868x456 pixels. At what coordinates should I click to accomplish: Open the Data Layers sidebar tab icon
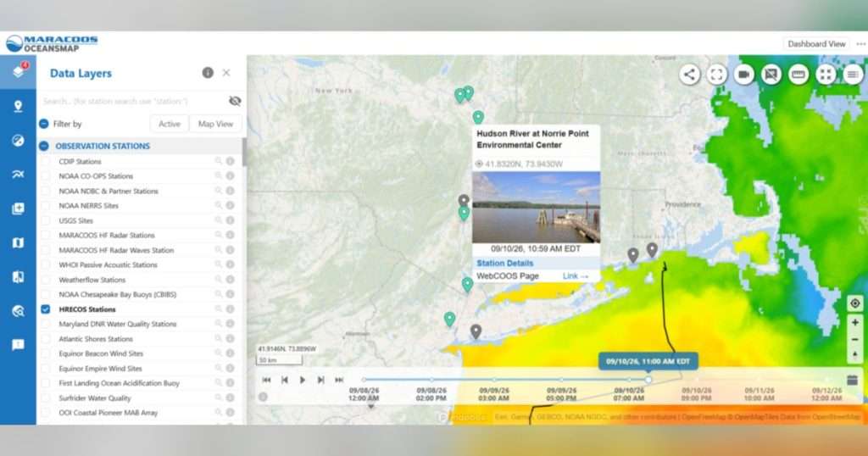pos(18,72)
